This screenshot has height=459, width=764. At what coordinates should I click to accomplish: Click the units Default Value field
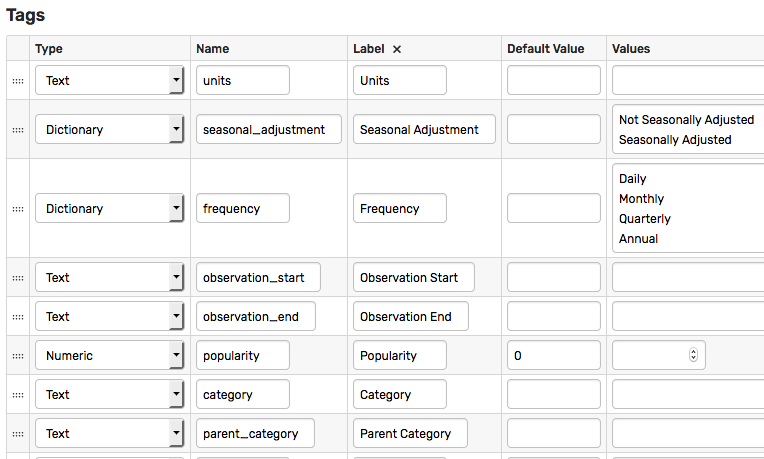pyautogui.click(x=554, y=80)
